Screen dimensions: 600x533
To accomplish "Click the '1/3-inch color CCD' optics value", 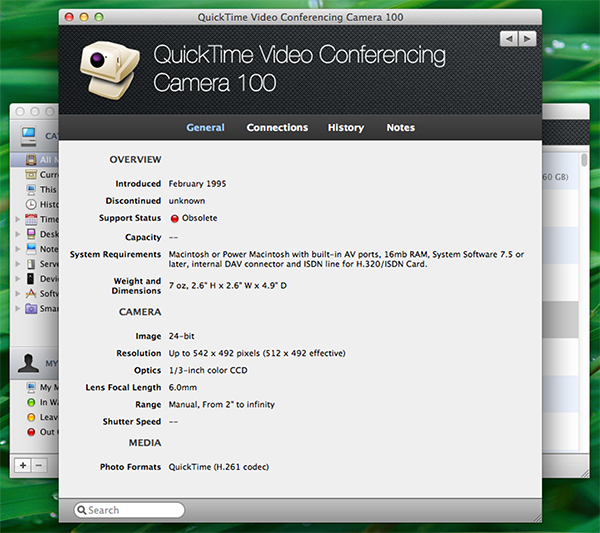I will [x=208, y=370].
